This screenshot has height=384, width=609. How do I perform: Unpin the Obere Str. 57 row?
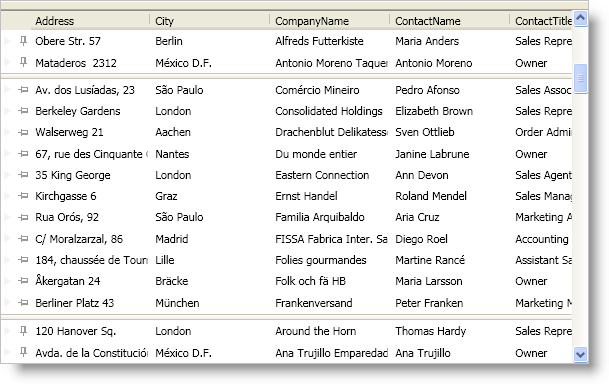pos(23,41)
